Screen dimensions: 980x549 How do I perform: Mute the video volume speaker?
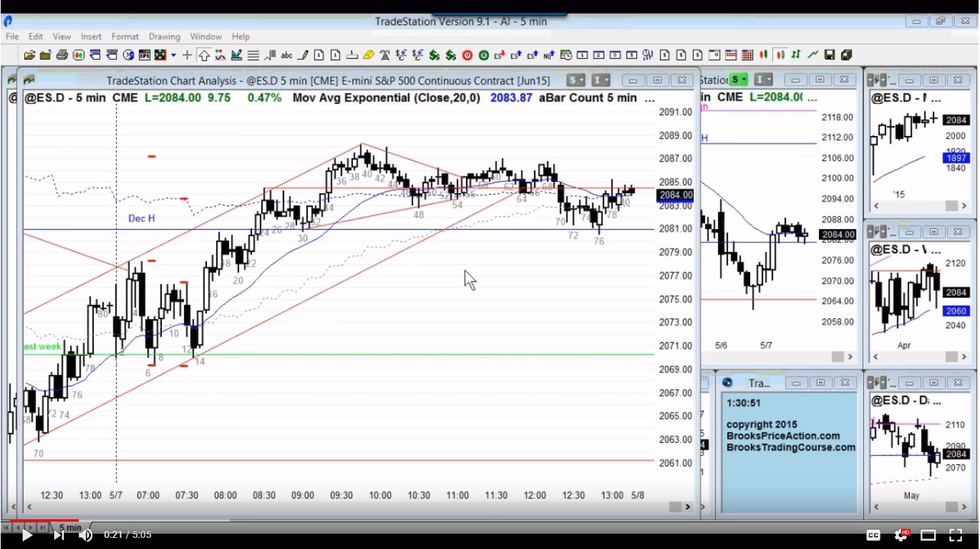[85, 534]
